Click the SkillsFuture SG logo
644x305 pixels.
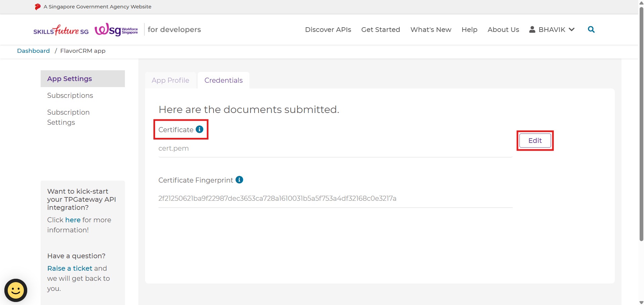[x=61, y=30]
